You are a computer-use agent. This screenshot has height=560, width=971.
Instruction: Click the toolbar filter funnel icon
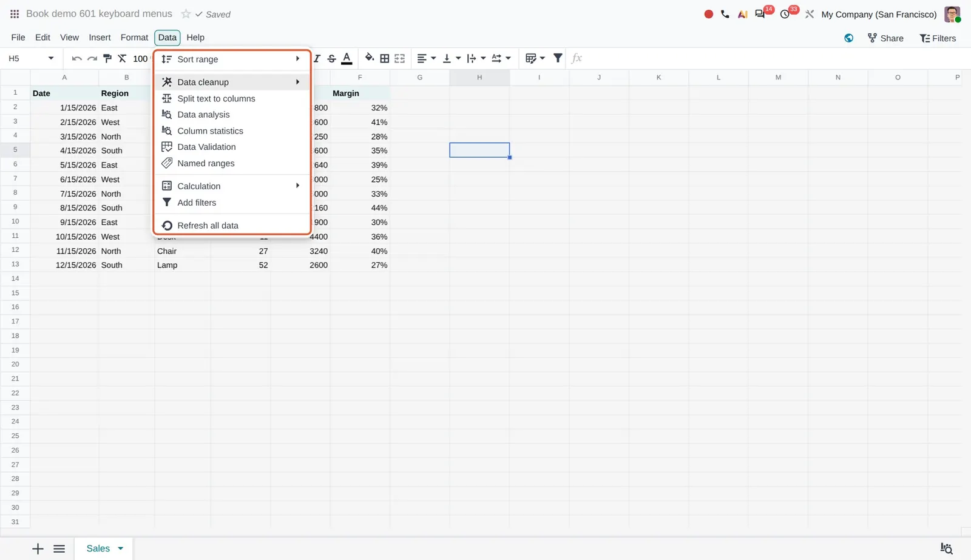[x=558, y=58]
